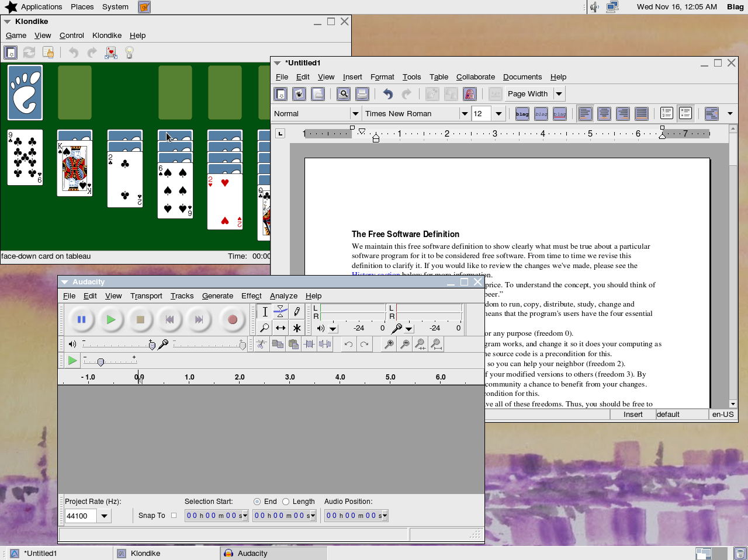
Task: Toggle underline formatting in Untitled1
Action: click(560, 114)
